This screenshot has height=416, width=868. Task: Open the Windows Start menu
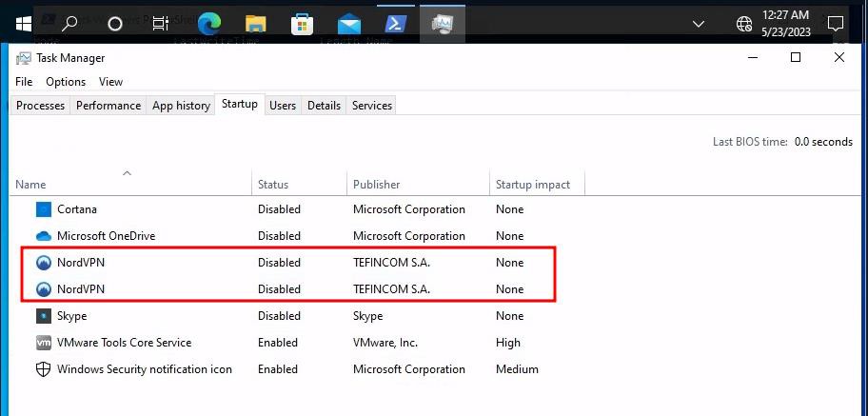(x=23, y=23)
